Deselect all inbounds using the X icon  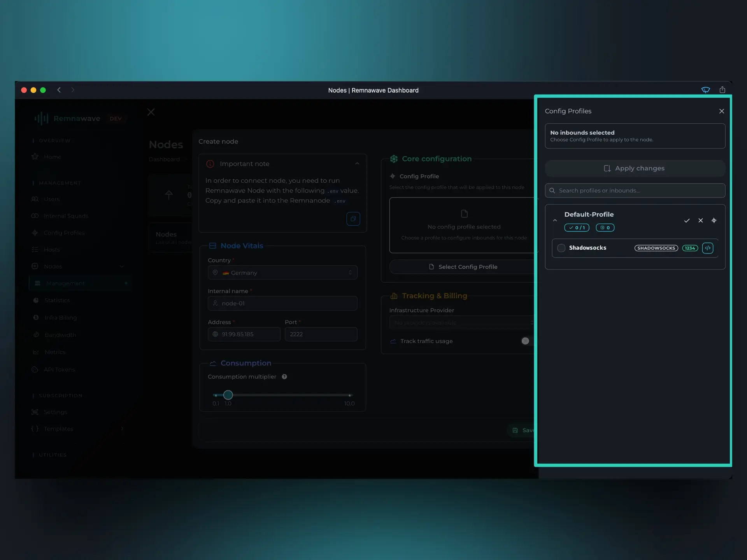(x=700, y=220)
